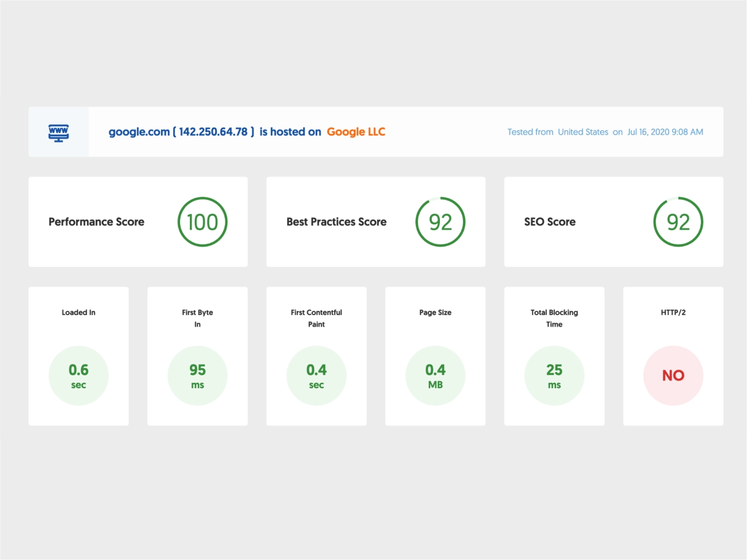Viewport: 747px width, 560px height.
Task: Click the 142.250.64.78 IP address
Action: click(213, 132)
